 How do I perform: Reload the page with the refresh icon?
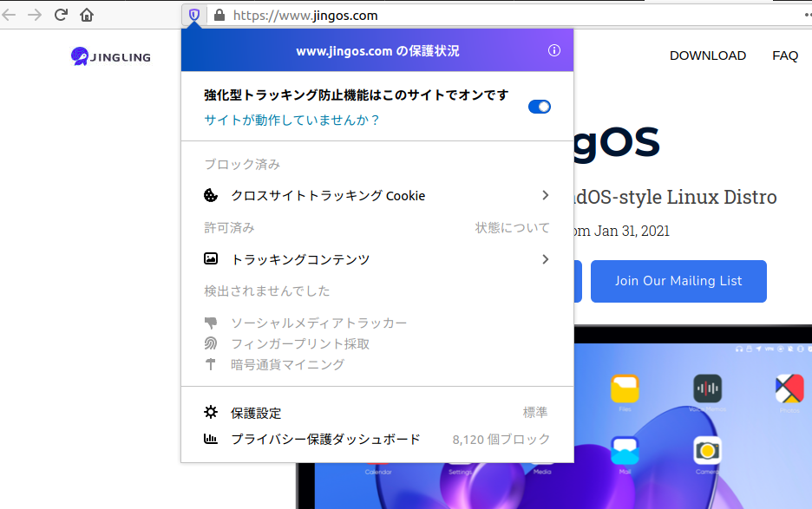tap(61, 15)
